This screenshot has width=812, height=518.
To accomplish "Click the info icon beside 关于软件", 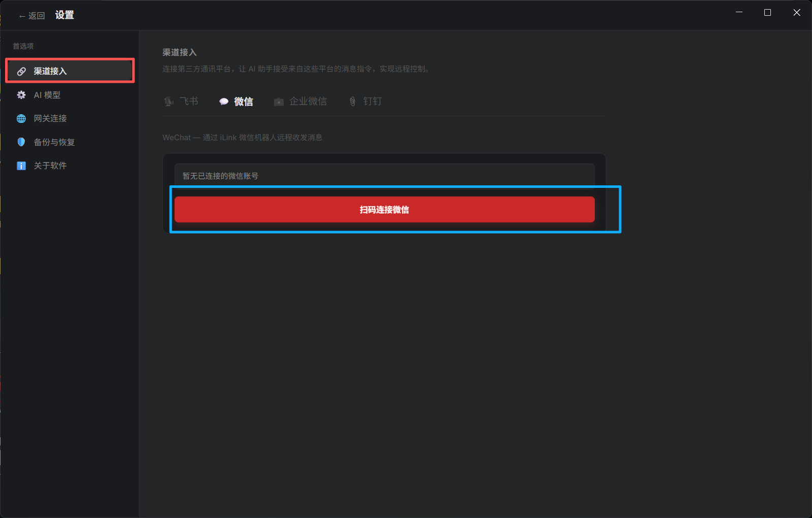I will click(x=21, y=166).
